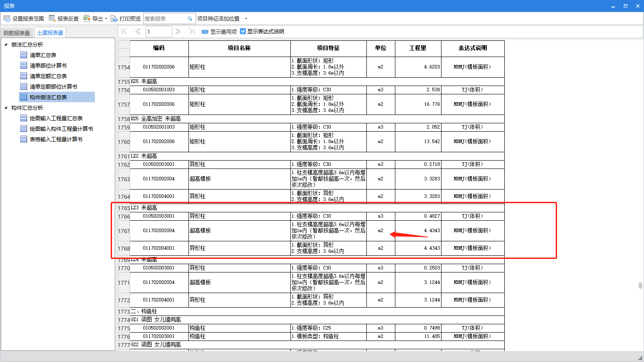Select the row header 1765 LZ3 未超高
Viewport: 644px width, 362px height.
[123, 208]
